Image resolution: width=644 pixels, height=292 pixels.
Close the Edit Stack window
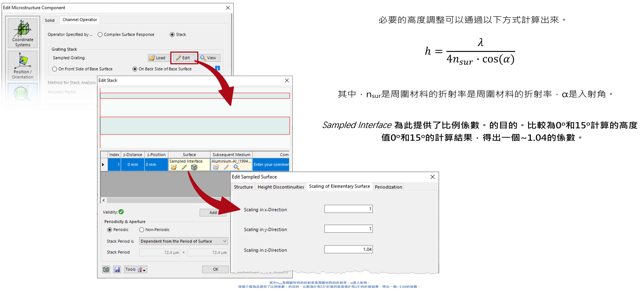pyautogui.click(x=287, y=80)
